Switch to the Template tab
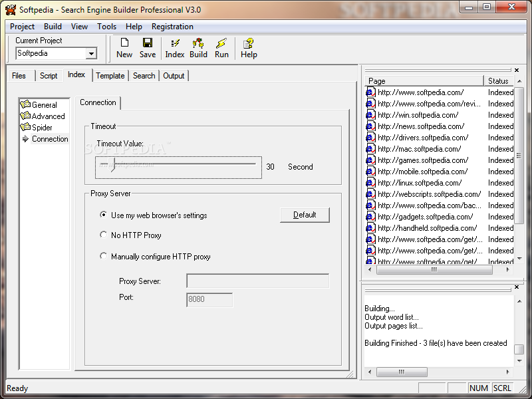This screenshot has width=532, height=399. 110,76
